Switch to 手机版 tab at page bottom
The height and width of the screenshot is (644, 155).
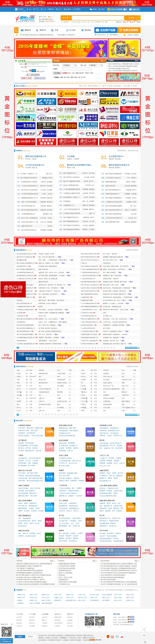tap(30, 637)
